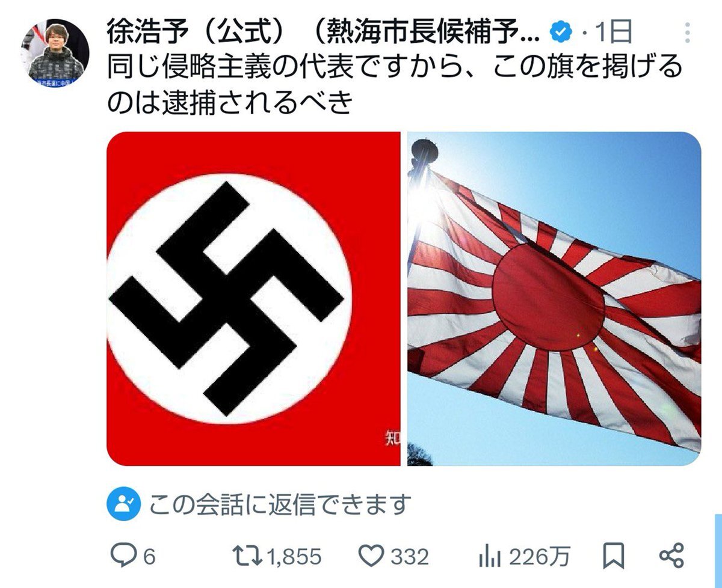Screen dimensions: 722x588
Task: Like the post with the heart icon
Action: pos(374,556)
